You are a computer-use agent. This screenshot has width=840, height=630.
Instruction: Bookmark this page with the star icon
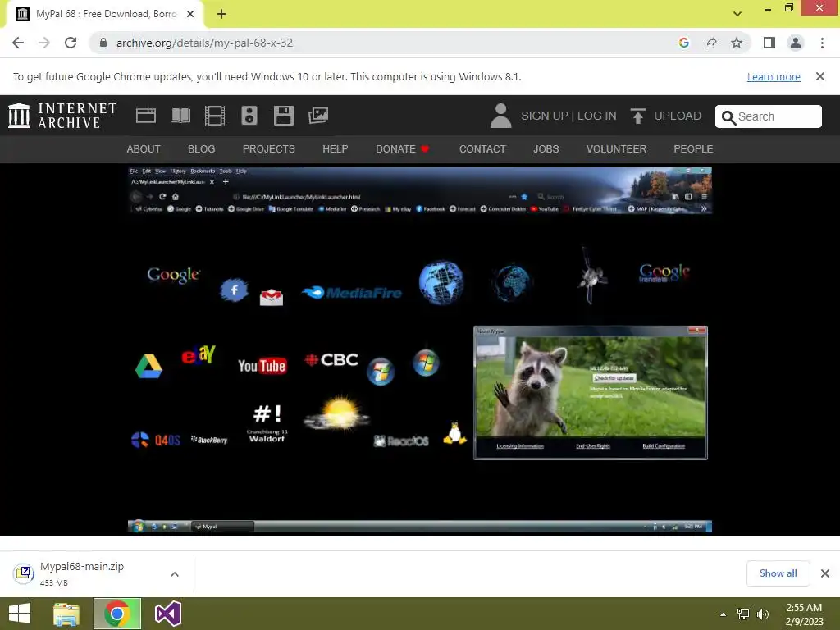tap(737, 43)
